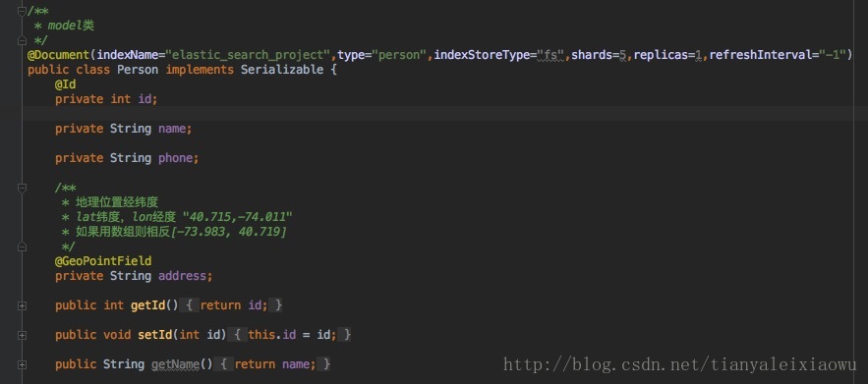Image resolution: width=868 pixels, height=384 pixels.
Task: Click the Serializable interface name
Action: (282, 70)
